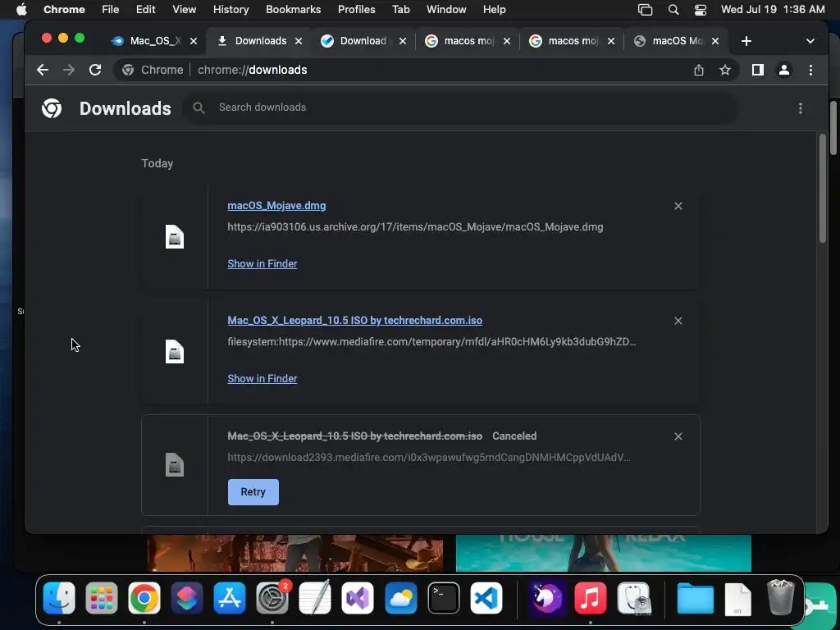Viewport: 840px width, 630px height.
Task: Click the menu bar clock Wed Jul 19
Action: click(773, 9)
